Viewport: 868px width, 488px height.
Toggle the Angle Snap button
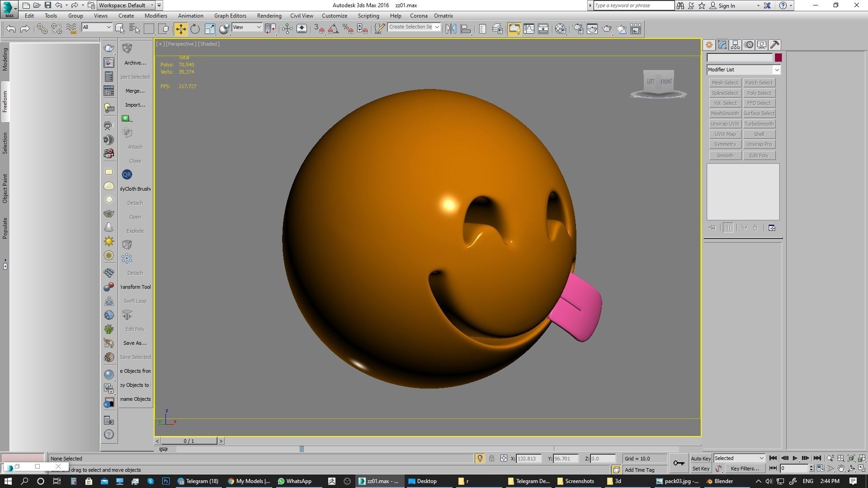pyautogui.click(x=333, y=29)
